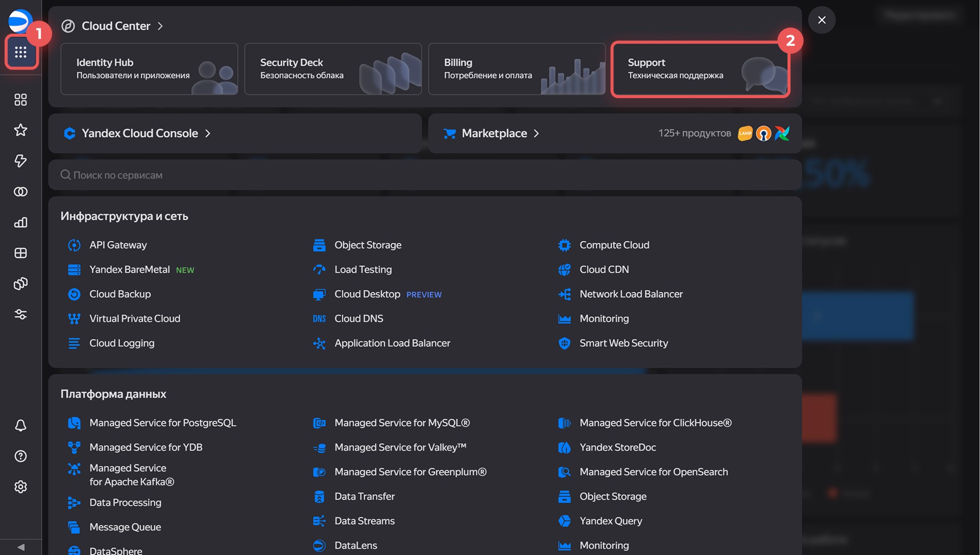Viewport: 980px width, 555px height.
Task: Open Message Queue service
Action: [125, 527]
